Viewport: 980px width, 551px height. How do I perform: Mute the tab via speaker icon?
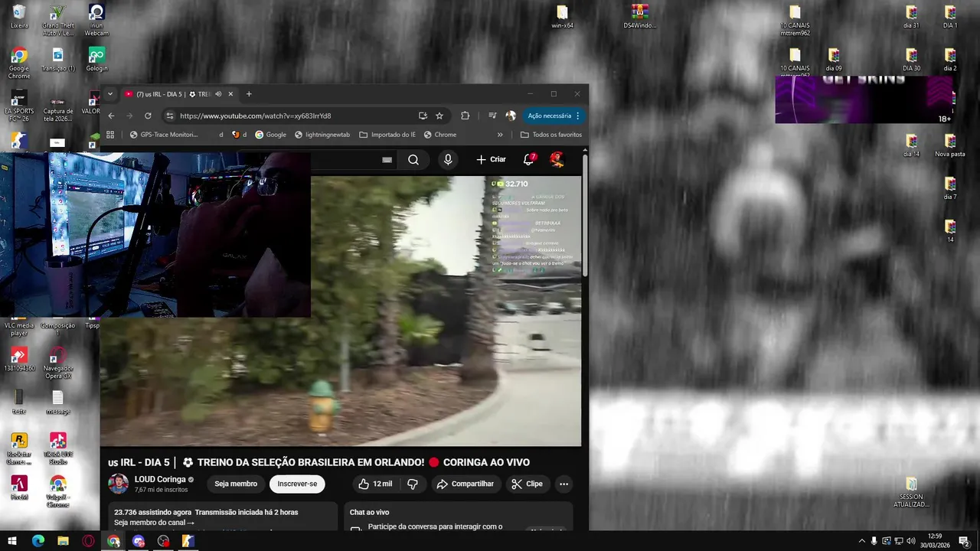pos(218,94)
